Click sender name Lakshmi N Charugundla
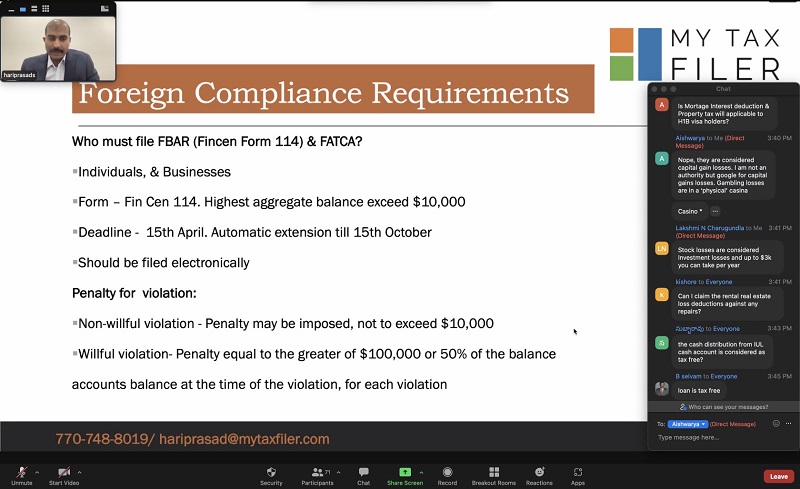Viewport: 800px width, 489px height. click(x=710, y=228)
